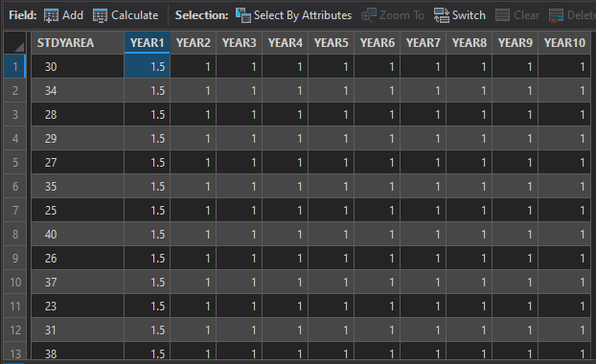This screenshot has width=596, height=364.
Task: Click STDYAREA cell with value 37
Action: (78, 282)
